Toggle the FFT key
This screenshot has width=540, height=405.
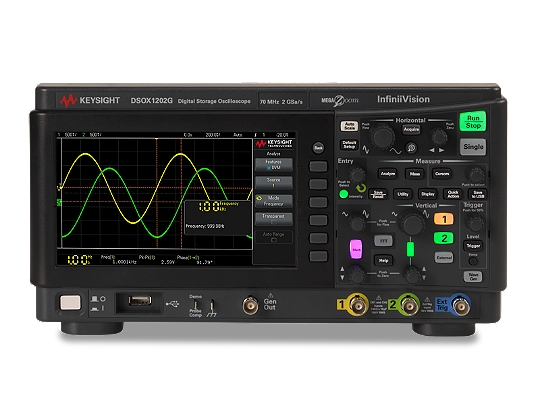tap(383, 241)
